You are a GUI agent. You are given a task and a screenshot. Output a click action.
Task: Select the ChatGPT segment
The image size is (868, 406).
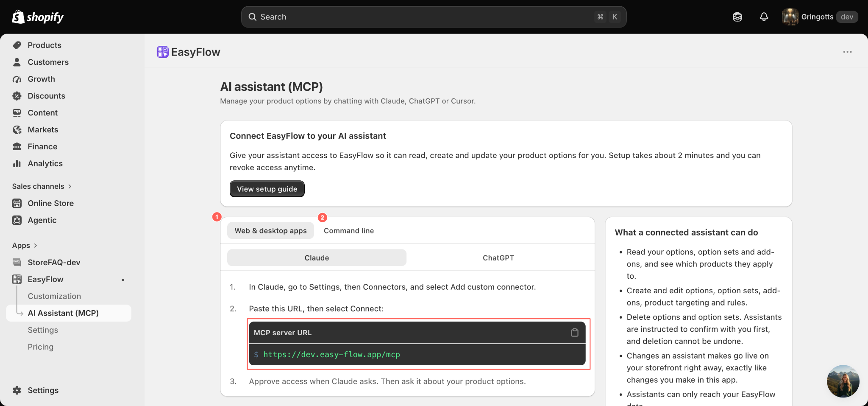pos(498,258)
